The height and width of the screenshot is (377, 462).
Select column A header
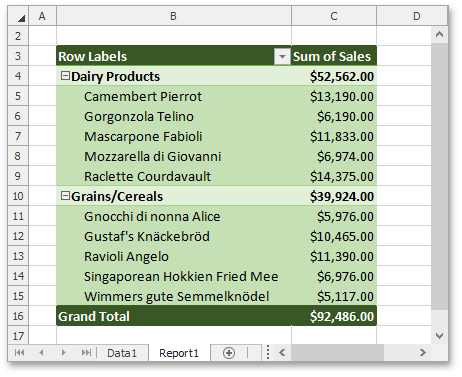[42, 16]
